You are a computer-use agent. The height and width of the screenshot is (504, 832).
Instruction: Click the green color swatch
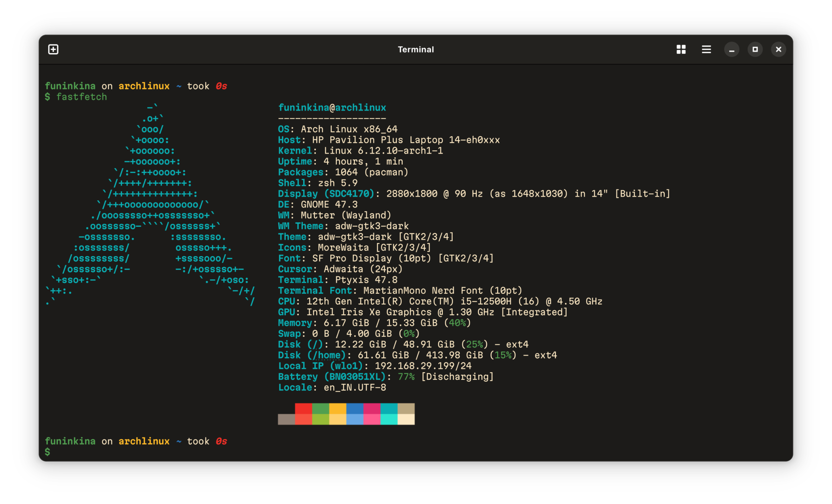click(320, 414)
